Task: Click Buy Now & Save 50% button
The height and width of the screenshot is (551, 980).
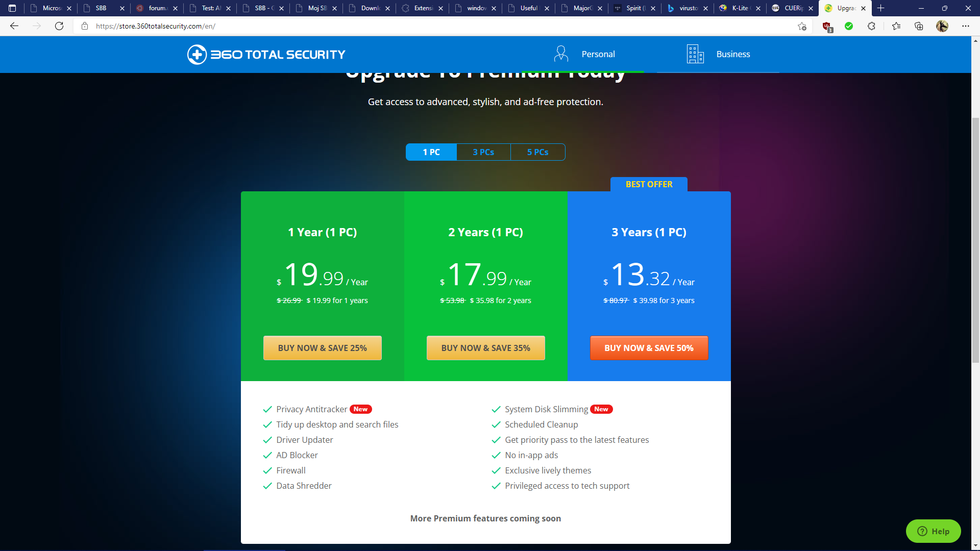Action: pos(649,348)
